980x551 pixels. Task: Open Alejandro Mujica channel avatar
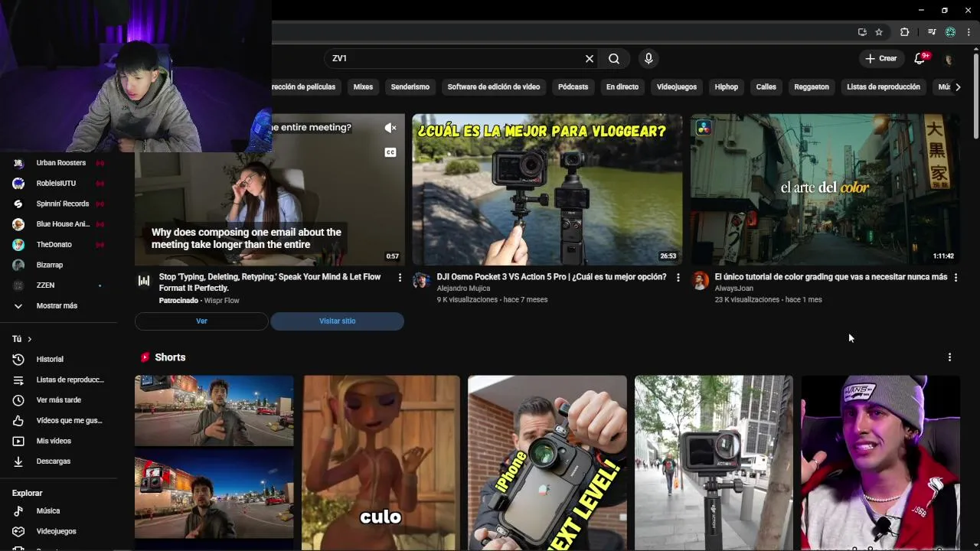(x=421, y=280)
